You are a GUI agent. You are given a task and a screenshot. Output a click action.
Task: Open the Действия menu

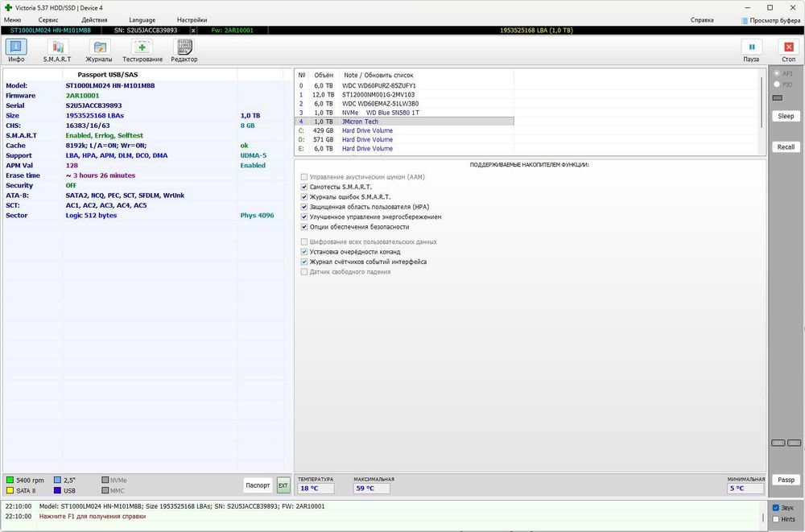point(94,20)
